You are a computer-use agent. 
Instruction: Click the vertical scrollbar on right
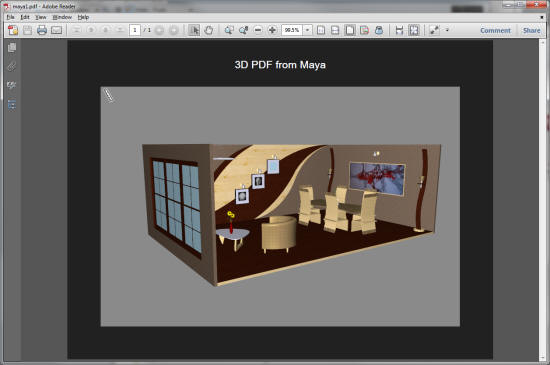[x=542, y=200]
